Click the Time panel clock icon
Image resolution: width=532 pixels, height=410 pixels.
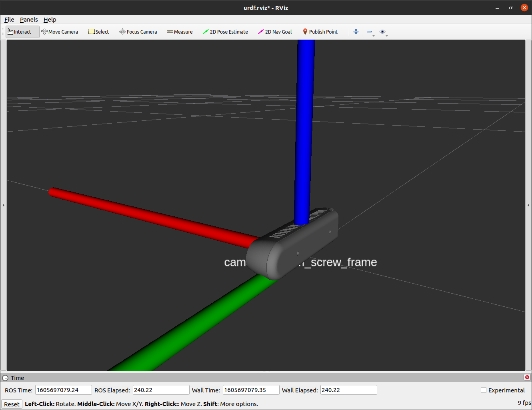coord(5,378)
